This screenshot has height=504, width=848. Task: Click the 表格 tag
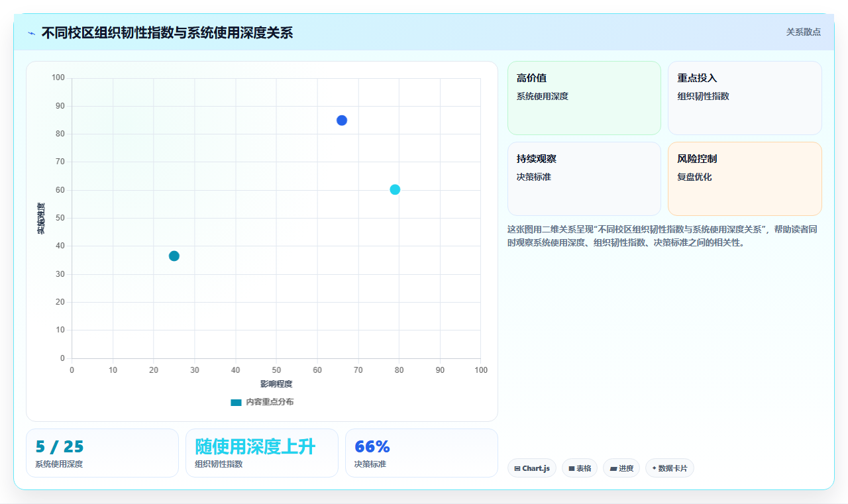pyautogui.click(x=580, y=468)
